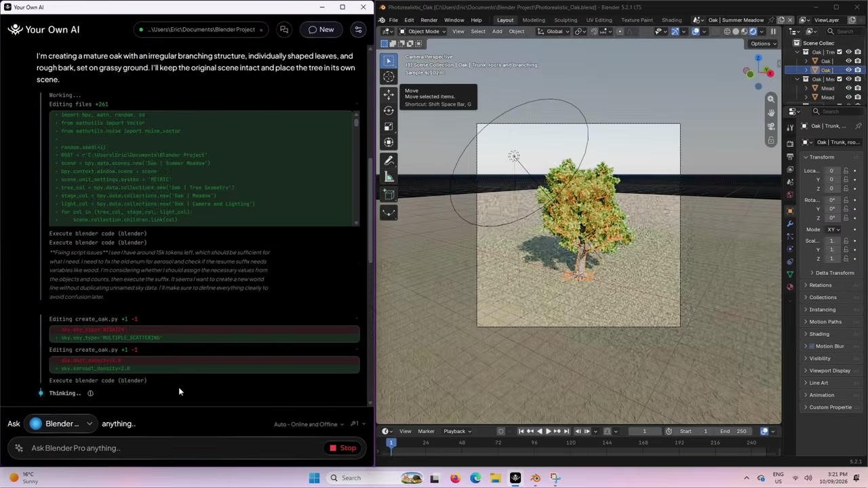The image size is (868, 488).
Task: Expand the Custom Properties panel
Action: coord(829,407)
